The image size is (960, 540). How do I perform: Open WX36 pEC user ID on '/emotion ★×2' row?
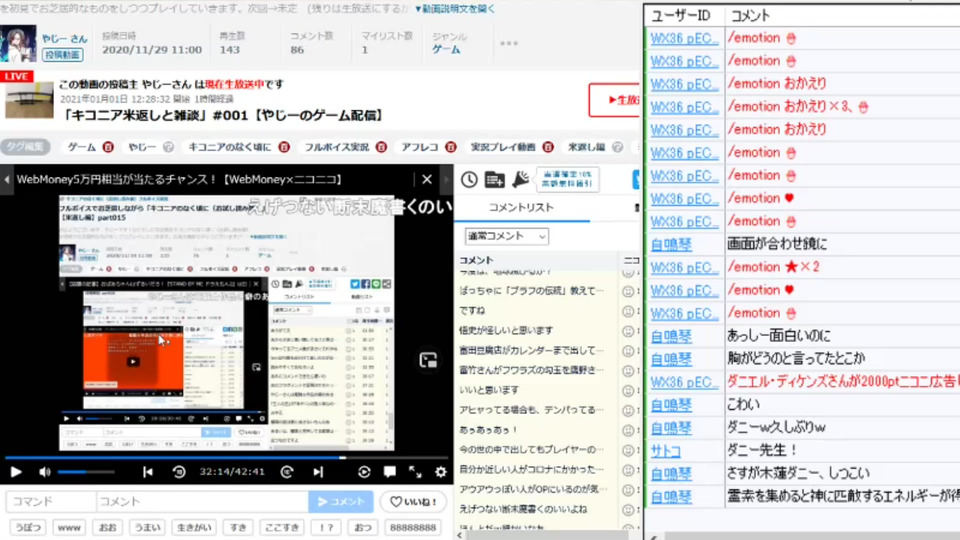coord(684,268)
